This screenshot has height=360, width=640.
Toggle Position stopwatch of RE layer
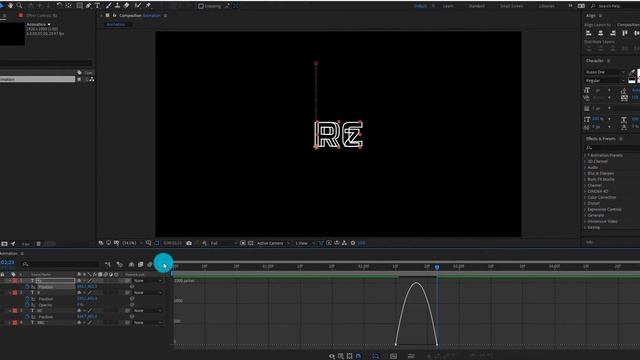tap(27, 317)
